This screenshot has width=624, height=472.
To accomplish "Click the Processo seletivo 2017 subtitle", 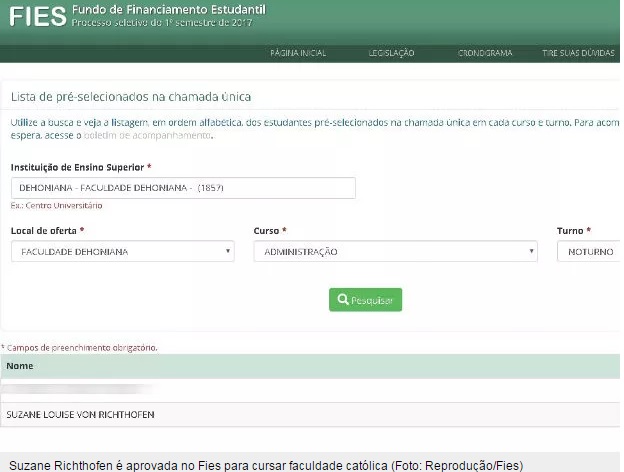I will [162, 23].
